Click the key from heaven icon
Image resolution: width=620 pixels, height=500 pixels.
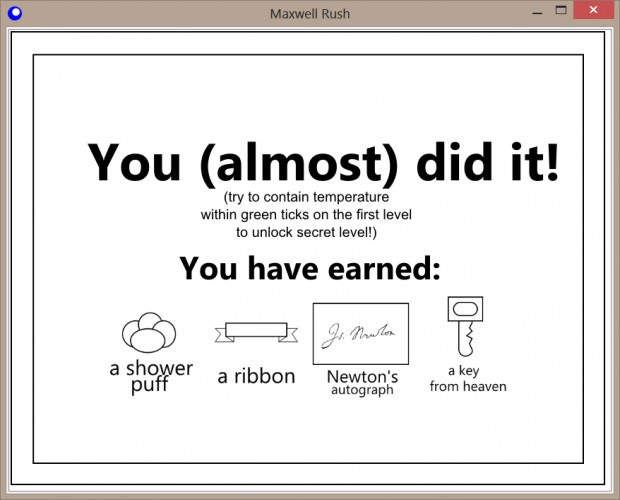pyautogui.click(x=465, y=326)
